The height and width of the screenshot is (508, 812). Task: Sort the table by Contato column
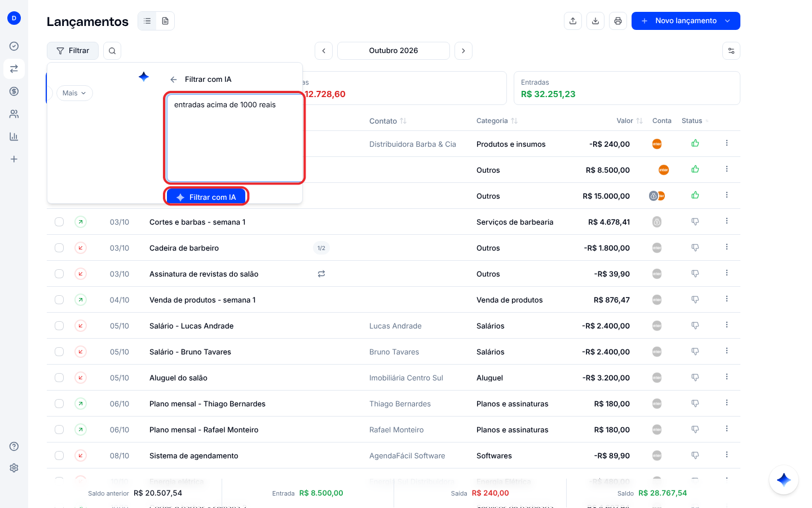(x=388, y=121)
